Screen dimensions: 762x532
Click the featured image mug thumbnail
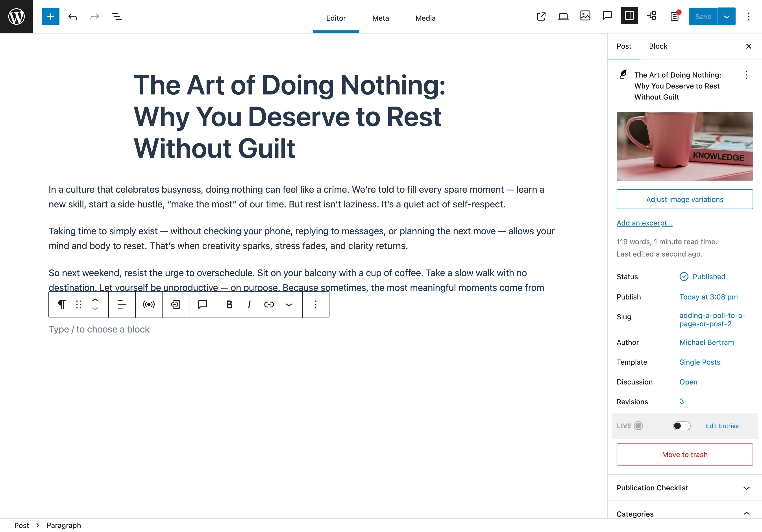click(x=684, y=146)
